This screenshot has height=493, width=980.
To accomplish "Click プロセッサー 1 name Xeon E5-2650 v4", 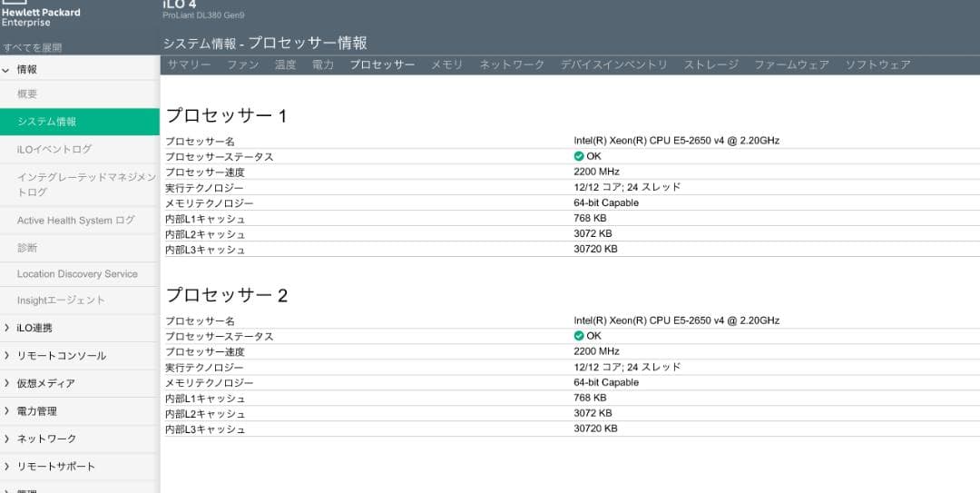I will tap(676, 141).
